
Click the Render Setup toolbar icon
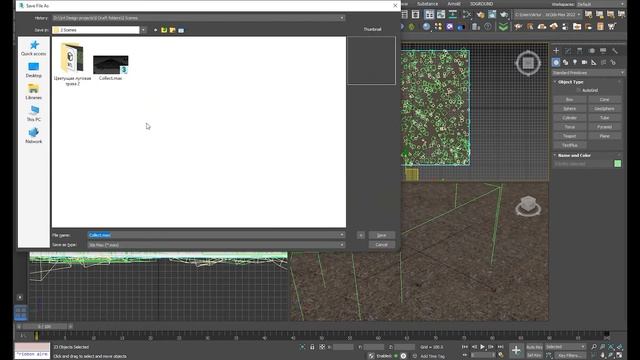tap(480, 14)
